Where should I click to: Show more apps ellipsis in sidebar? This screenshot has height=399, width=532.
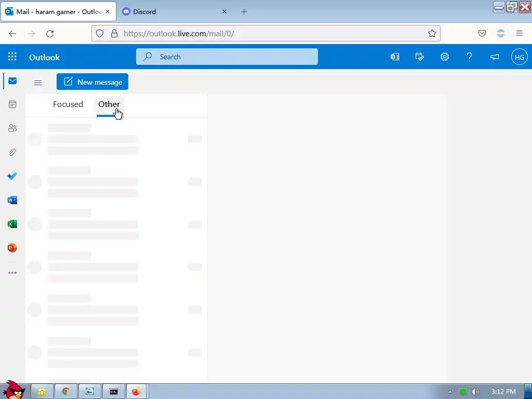[x=12, y=272]
